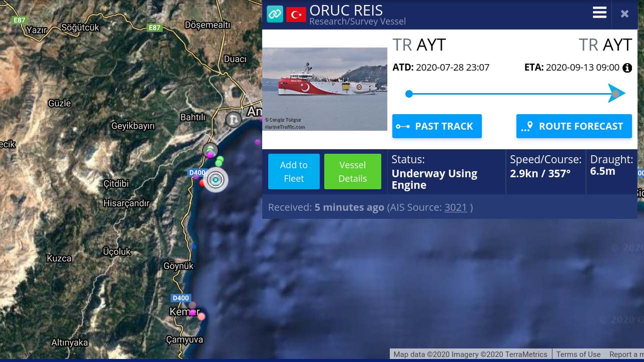Click the ETA info circle icon
The image size is (644, 362).
[627, 68]
